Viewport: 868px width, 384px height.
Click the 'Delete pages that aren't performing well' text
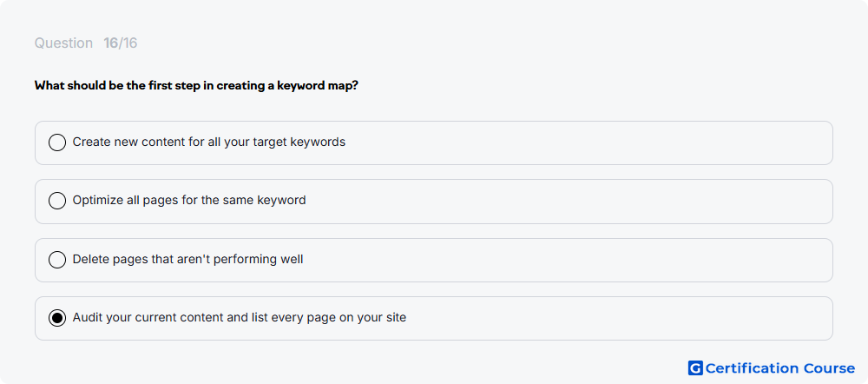pos(187,259)
